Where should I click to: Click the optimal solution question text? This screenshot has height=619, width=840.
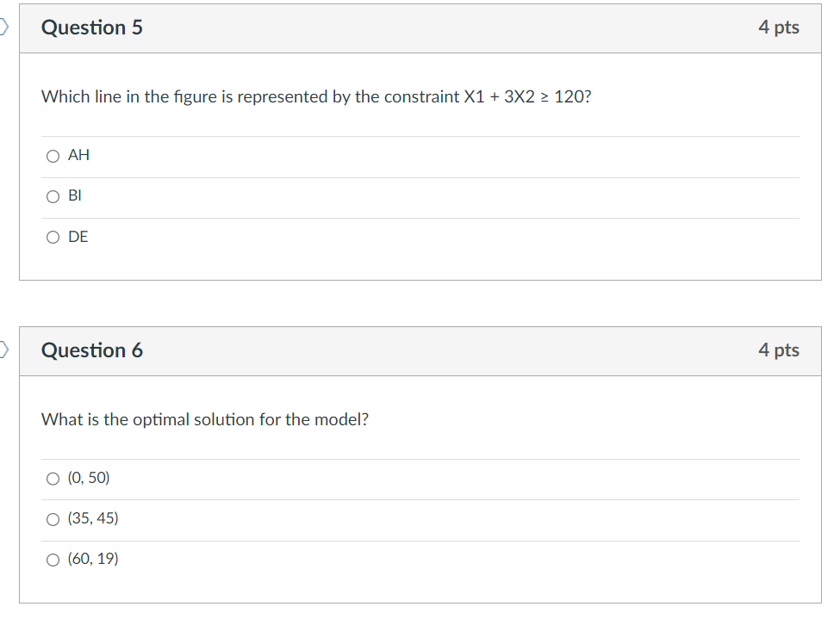[204, 419]
